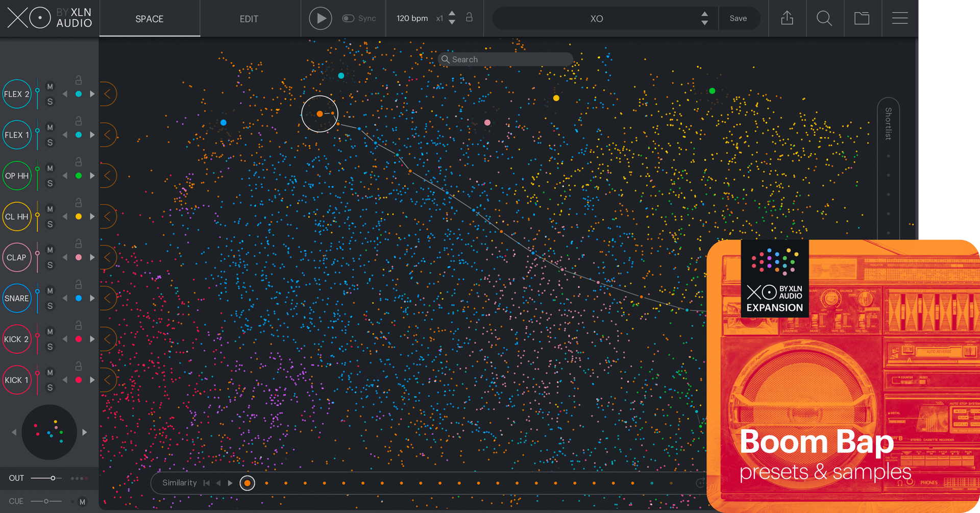Image resolution: width=980 pixels, height=513 pixels.
Task: Click the Search field in space view
Action: [x=505, y=59]
